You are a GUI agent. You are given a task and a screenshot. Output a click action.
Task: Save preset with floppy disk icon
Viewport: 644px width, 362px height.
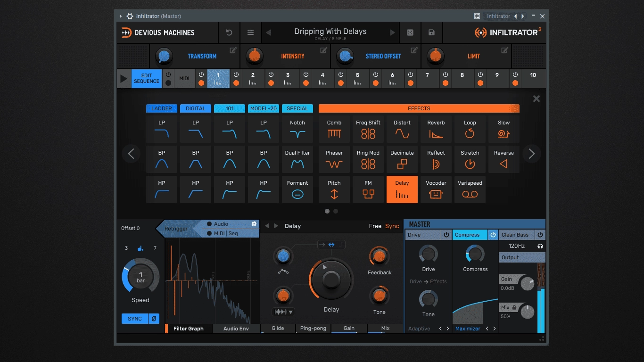pos(431,33)
